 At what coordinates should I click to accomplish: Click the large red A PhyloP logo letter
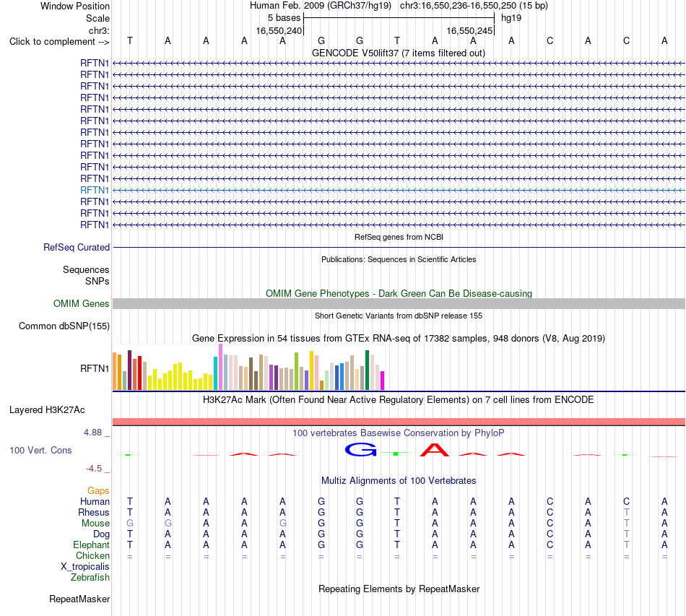(435, 450)
